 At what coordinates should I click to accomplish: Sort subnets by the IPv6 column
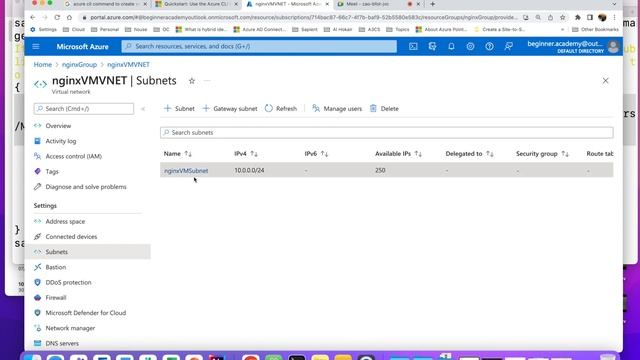pos(316,154)
